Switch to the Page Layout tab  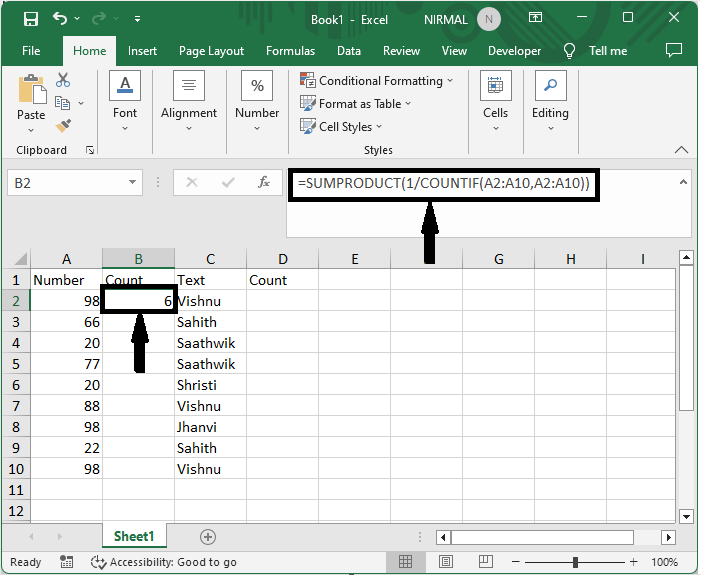tap(211, 51)
